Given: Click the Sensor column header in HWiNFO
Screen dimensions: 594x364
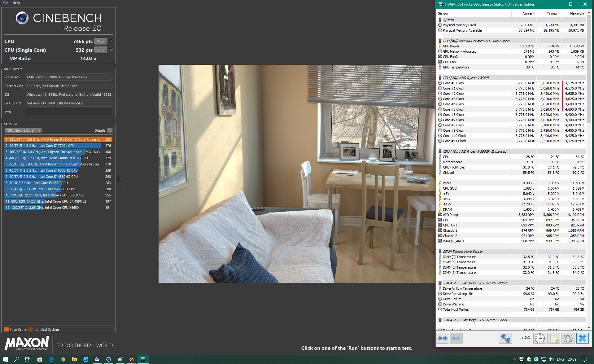Looking at the screenshot, I should point(474,13).
